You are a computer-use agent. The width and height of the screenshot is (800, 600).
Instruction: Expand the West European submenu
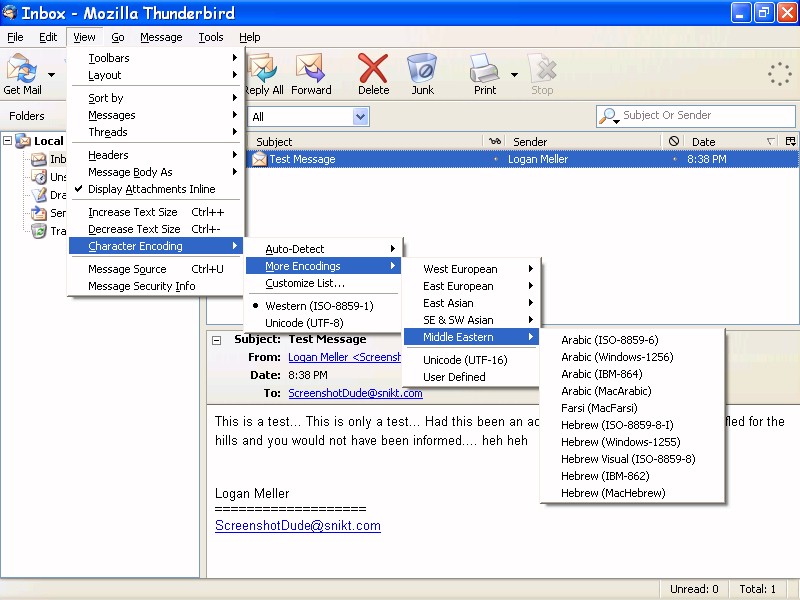point(471,269)
